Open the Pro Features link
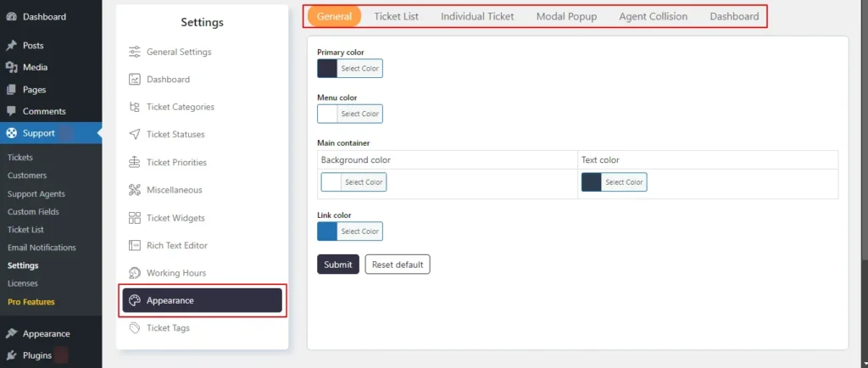 point(31,302)
